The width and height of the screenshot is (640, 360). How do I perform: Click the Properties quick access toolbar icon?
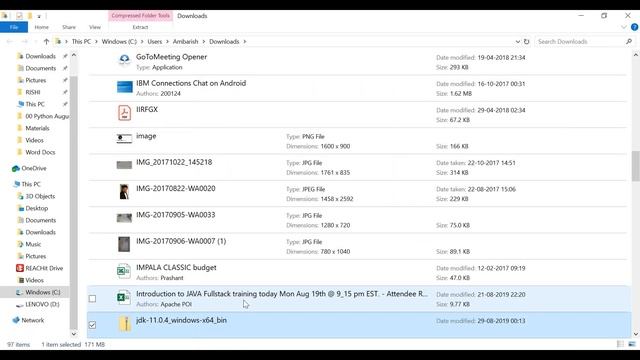point(19,16)
